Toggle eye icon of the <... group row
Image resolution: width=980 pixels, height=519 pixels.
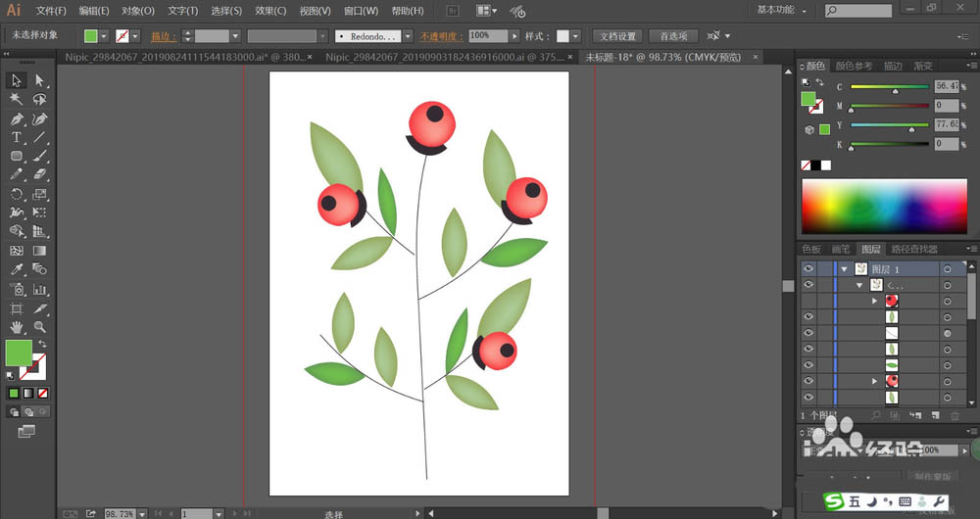click(808, 285)
